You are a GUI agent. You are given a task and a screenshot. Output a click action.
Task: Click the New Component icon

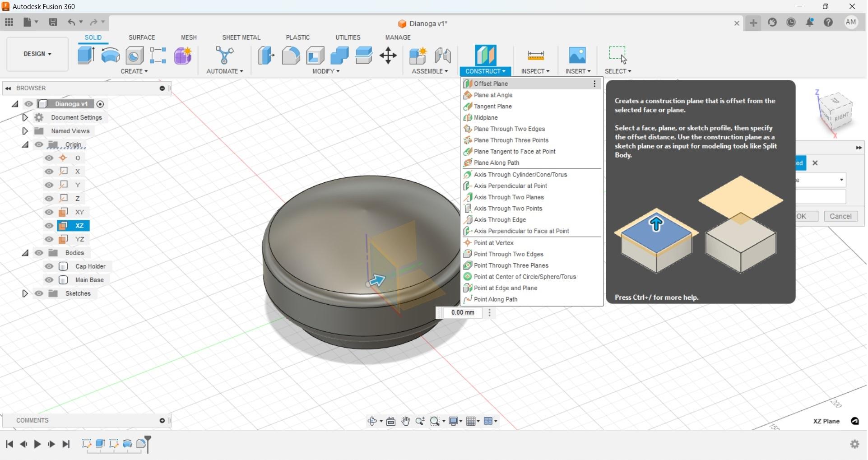pyautogui.click(x=418, y=56)
